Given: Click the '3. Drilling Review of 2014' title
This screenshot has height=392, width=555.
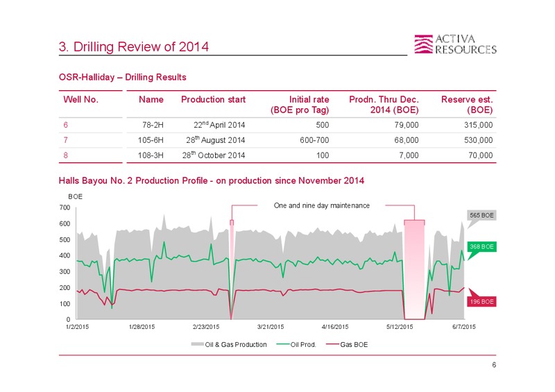Looking at the screenshot, I should 134,46.
